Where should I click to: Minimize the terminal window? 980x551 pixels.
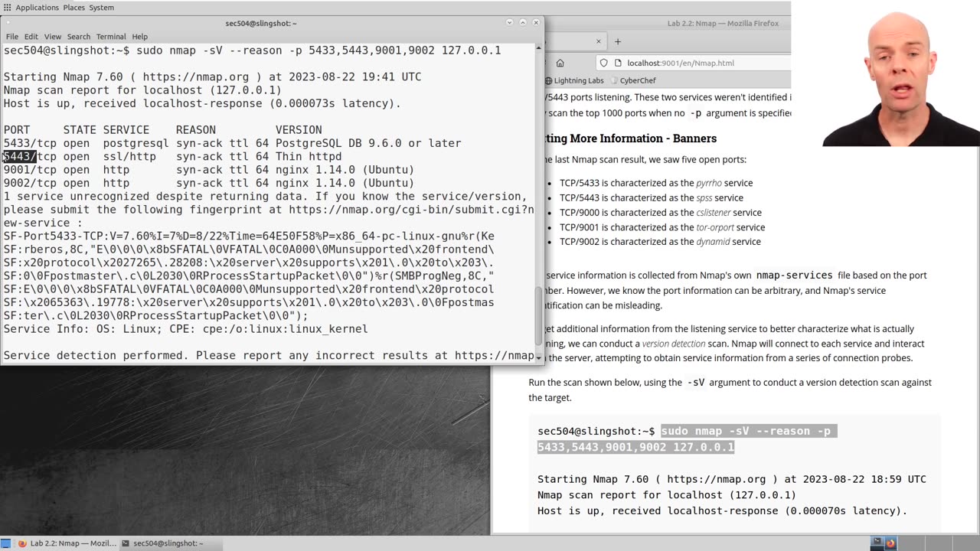click(x=510, y=23)
